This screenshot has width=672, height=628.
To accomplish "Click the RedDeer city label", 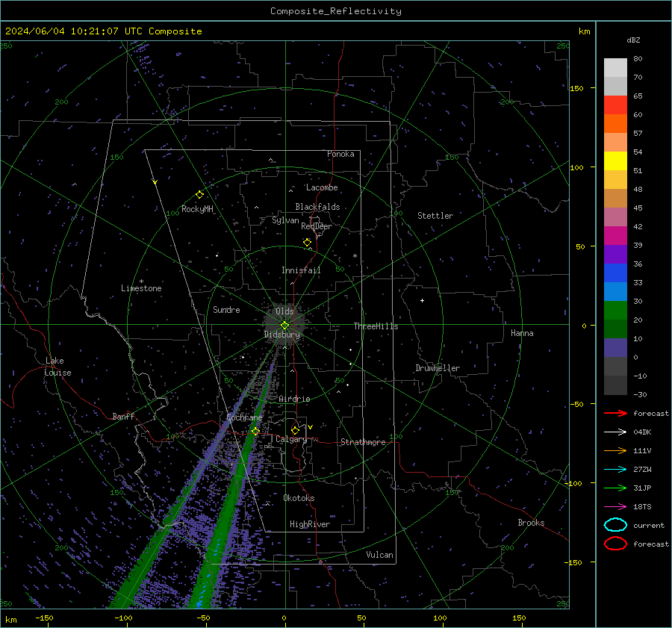I will click(317, 226).
